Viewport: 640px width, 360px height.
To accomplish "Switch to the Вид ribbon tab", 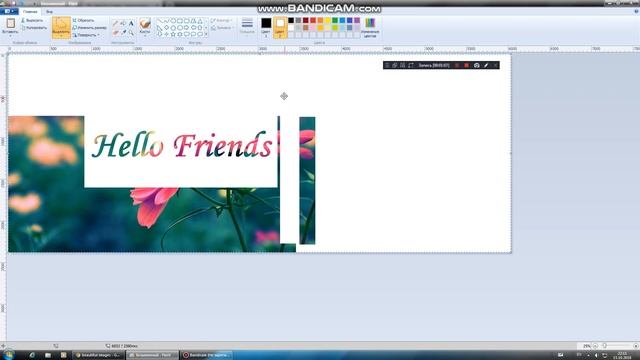I will point(49,11).
